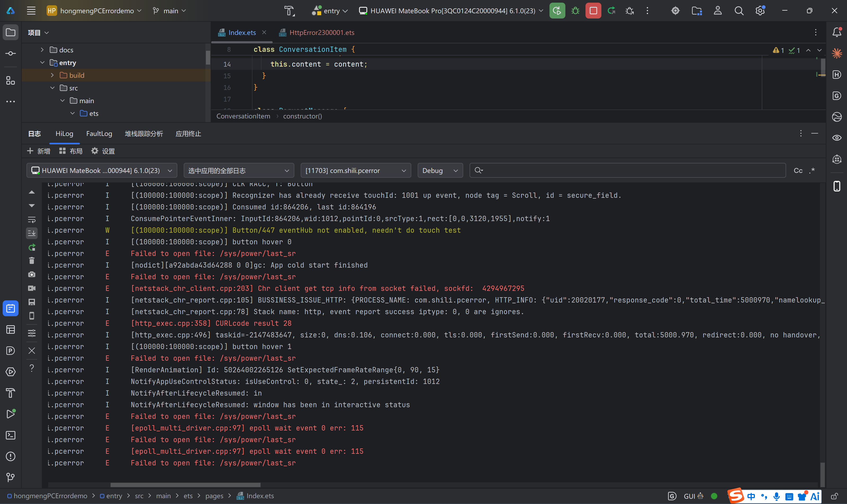This screenshot has width=847, height=504.
Task: Start screen recording with video icon
Action: 31,288
